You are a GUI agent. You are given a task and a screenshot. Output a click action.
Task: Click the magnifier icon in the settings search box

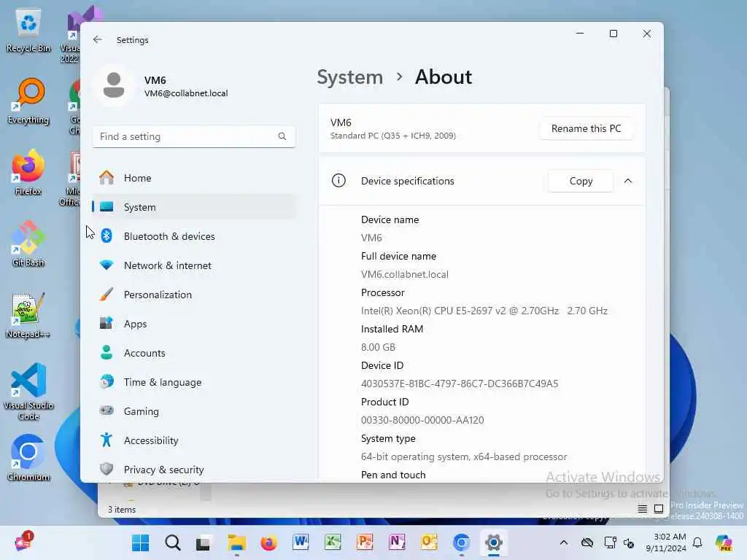282,136
